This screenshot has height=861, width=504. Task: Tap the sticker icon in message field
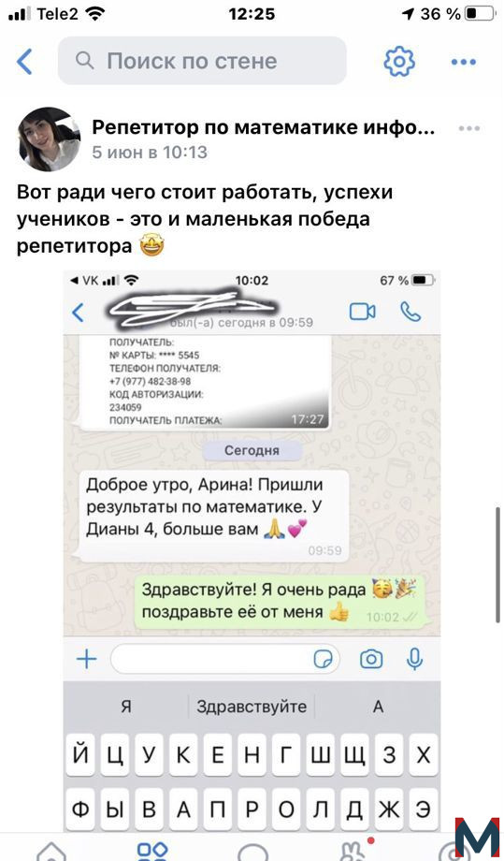[323, 660]
